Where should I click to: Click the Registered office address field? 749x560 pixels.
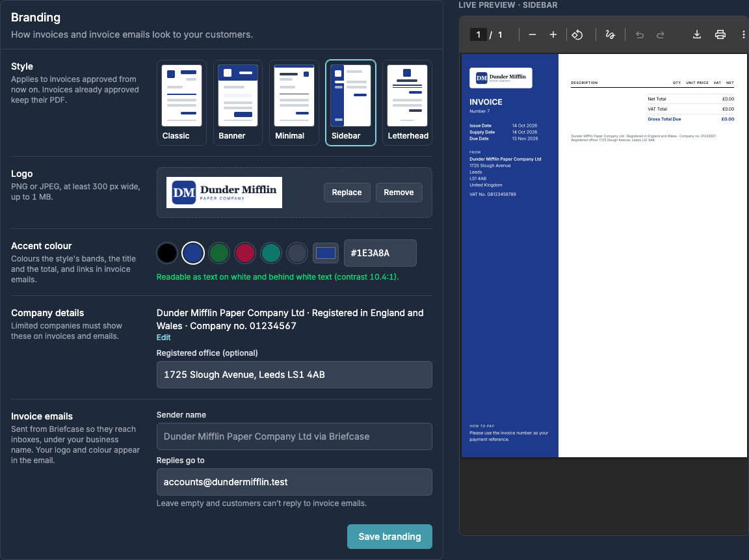coord(295,375)
